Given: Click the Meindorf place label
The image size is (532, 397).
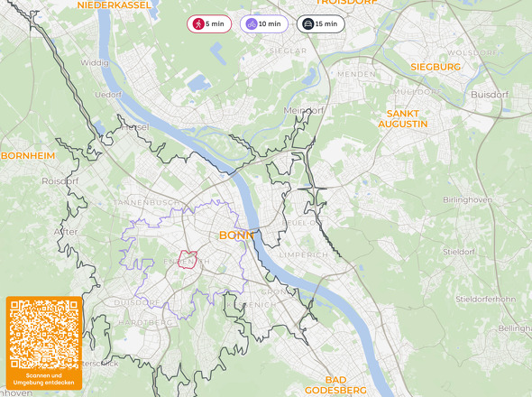Looking at the screenshot, I should (x=304, y=110).
